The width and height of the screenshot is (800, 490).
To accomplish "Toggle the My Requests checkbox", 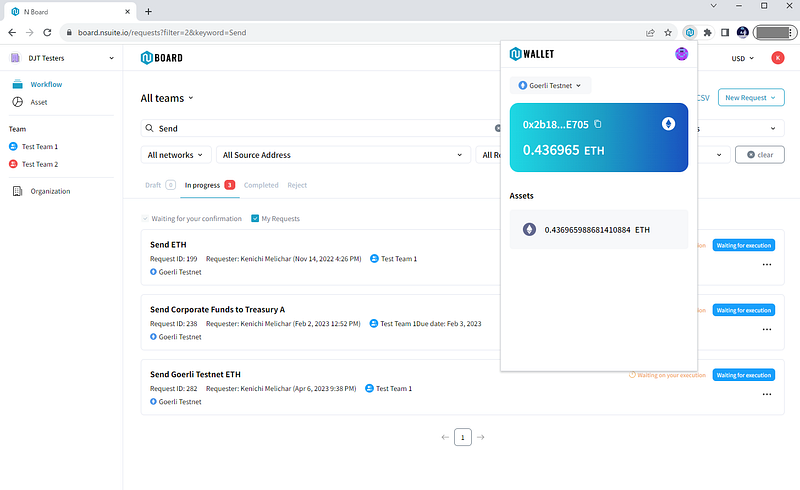I will (255, 218).
